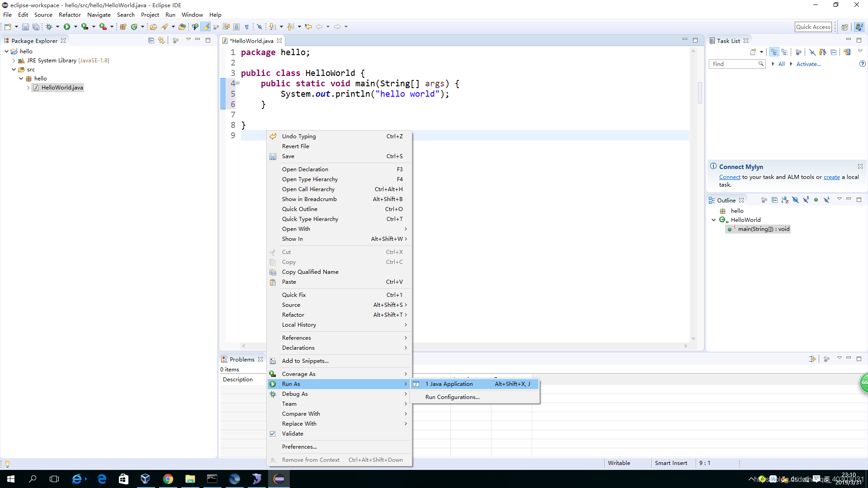The height and width of the screenshot is (488, 868).
Task: Switch to HelloWorld.java editor tab
Action: coord(252,41)
